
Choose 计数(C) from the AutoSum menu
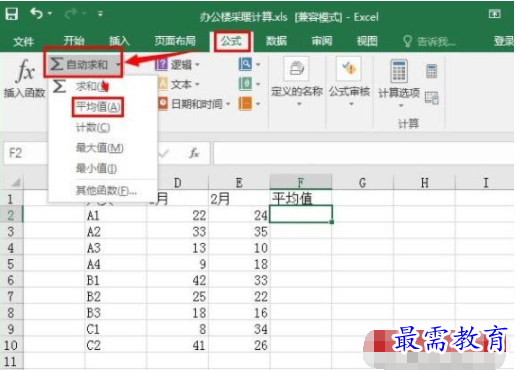(93, 127)
